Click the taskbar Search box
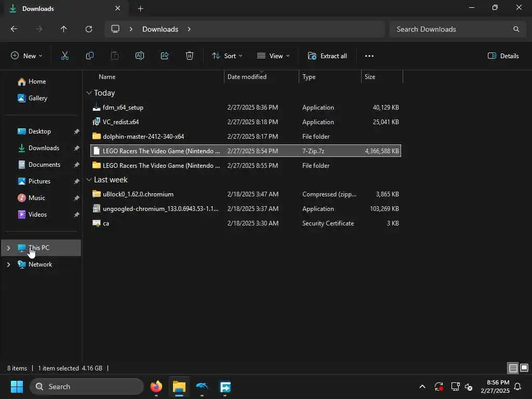532x399 pixels. coord(87,387)
